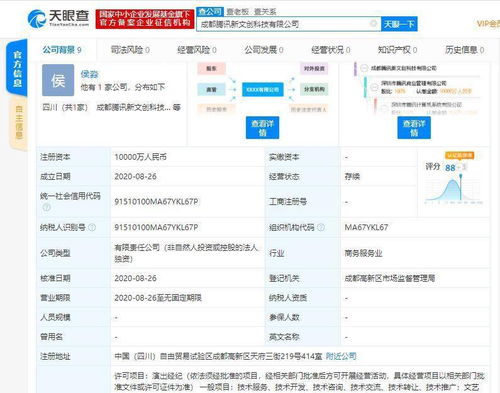500x393 pixels.
Task: Open the 历史信息 tab
Action: pyautogui.click(x=464, y=50)
